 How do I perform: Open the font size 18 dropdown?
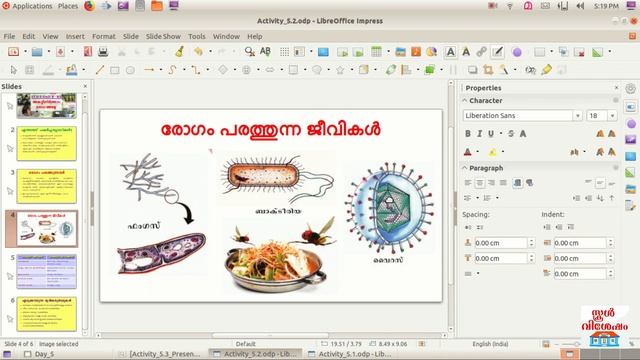coord(612,116)
